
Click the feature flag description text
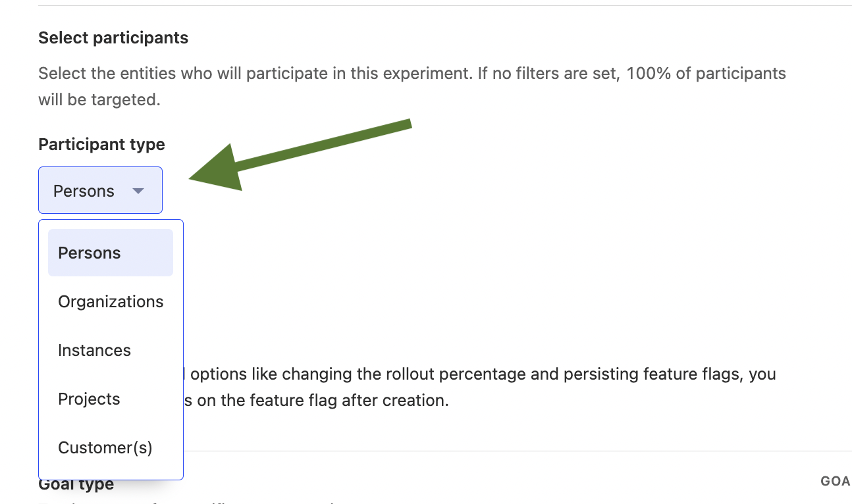(461, 387)
